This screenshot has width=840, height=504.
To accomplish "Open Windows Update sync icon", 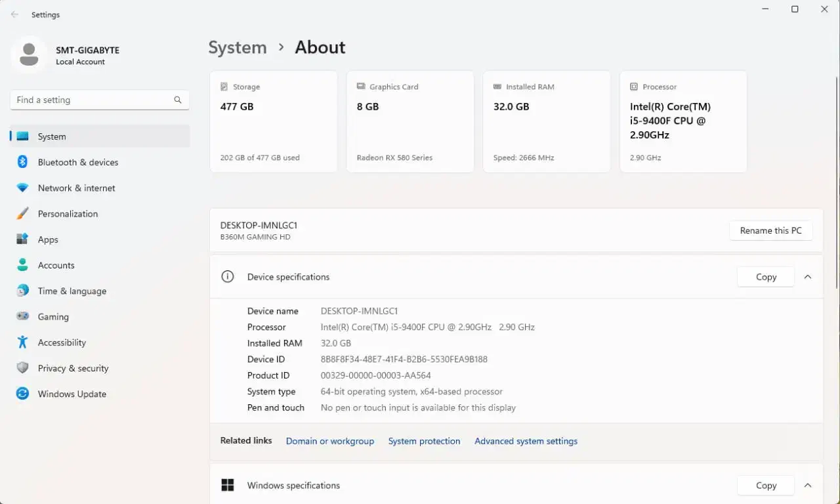I will tap(22, 394).
